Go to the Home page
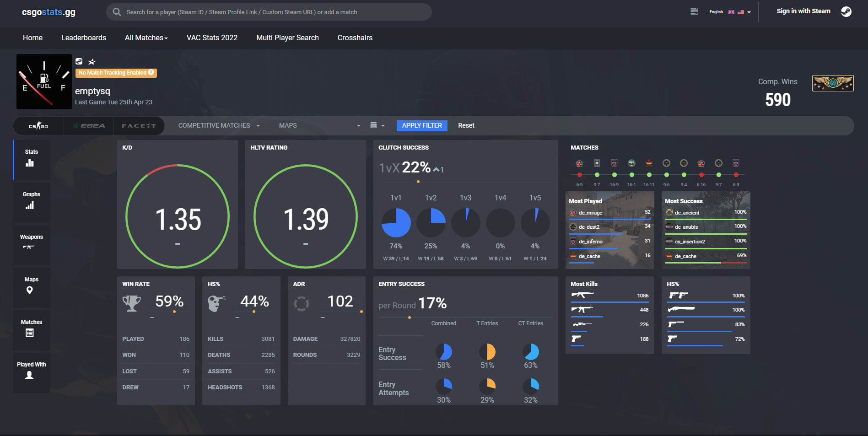Screen dimensions: 868x436 32,38
